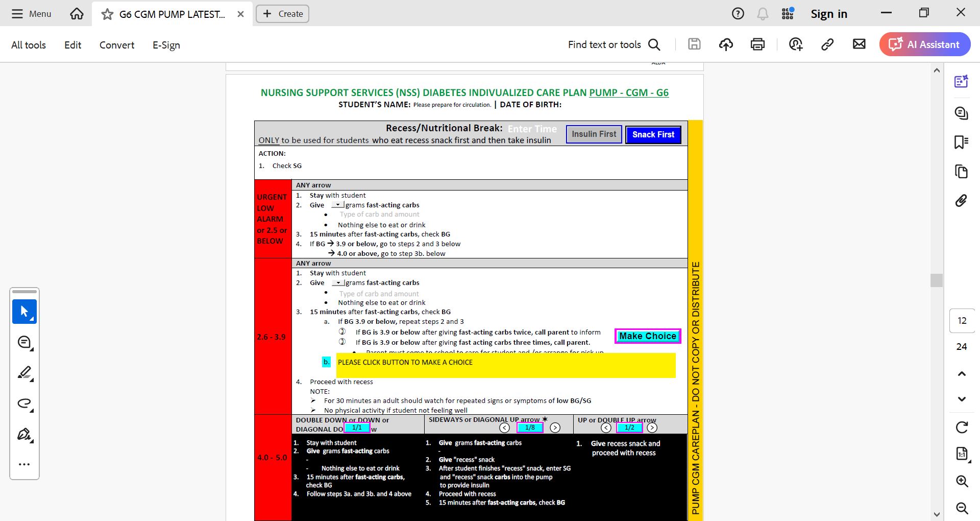Close the G6 CGM PUMP LATEST tab
980x521 pixels.
(240, 14)
